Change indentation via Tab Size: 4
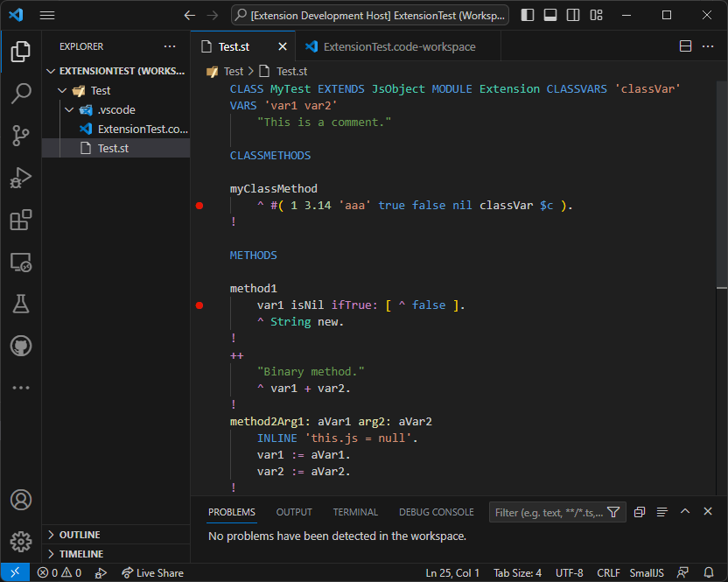 coord(517,572)
